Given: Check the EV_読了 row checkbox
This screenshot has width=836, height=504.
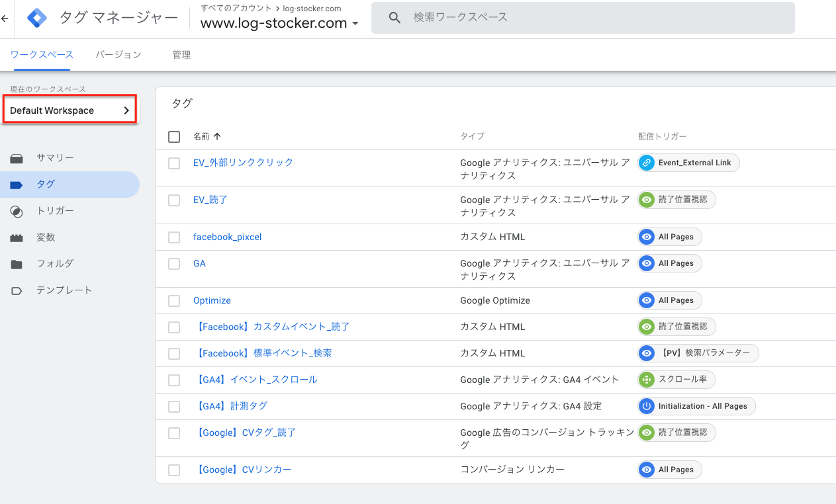Looking at the screenshot, I should point(174,200).
